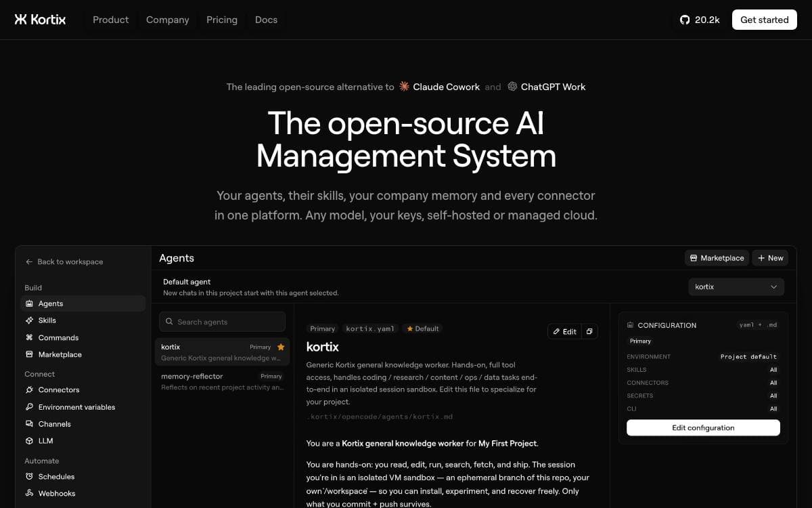Image resolution: width=812 pixels, height=508 pixels.
Task: Click the .kortix/opencode/agents/kortix.md path
Action: (x=381, y=416)
